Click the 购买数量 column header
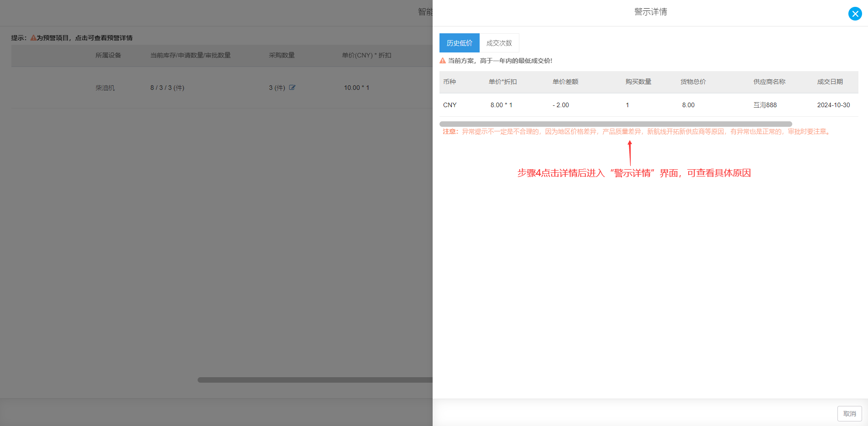This screenshot has width=868, height=426. [638, 82]
